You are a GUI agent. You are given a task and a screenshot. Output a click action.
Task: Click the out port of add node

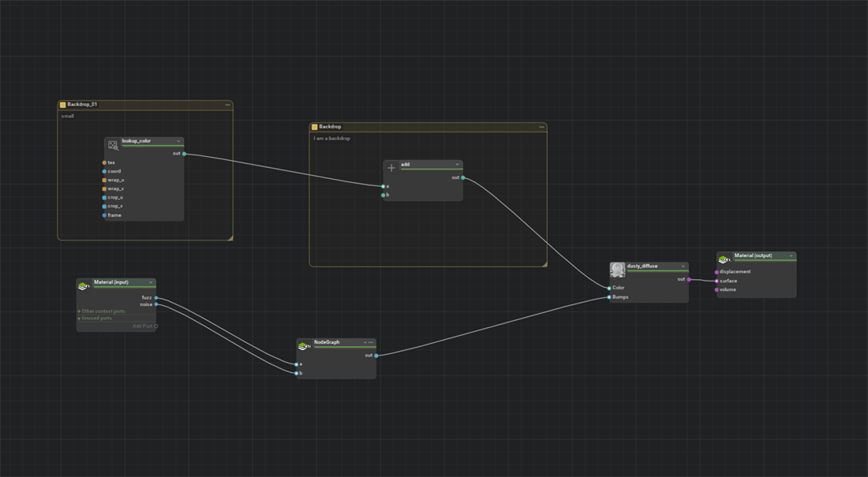[x=462, y=177]
